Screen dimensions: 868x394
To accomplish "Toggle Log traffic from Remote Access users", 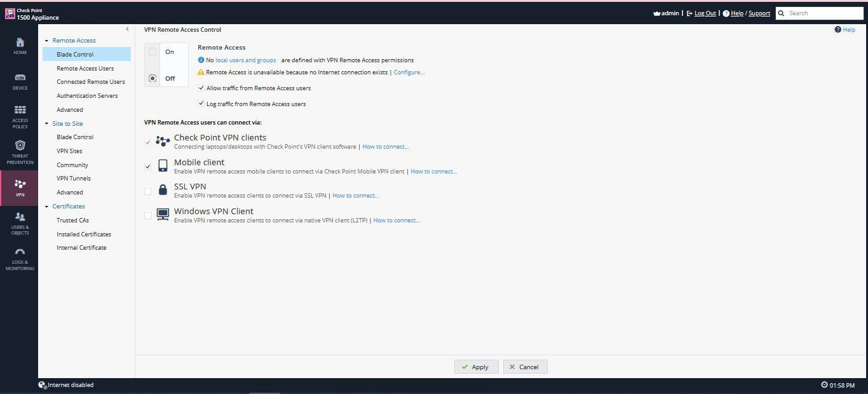I will tap(201, 104).
